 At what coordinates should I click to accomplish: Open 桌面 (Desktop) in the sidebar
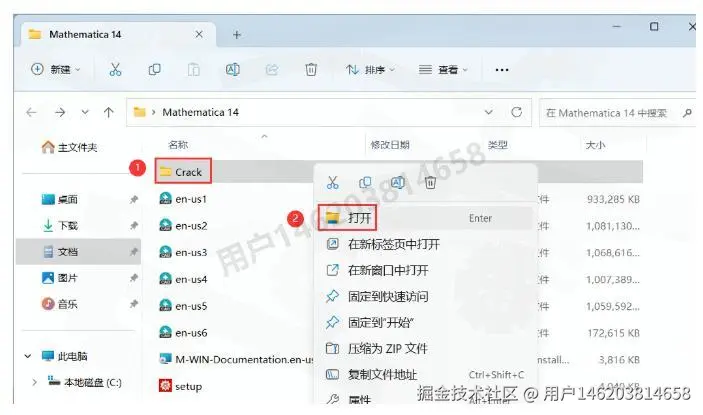click(x=60, y=199)
